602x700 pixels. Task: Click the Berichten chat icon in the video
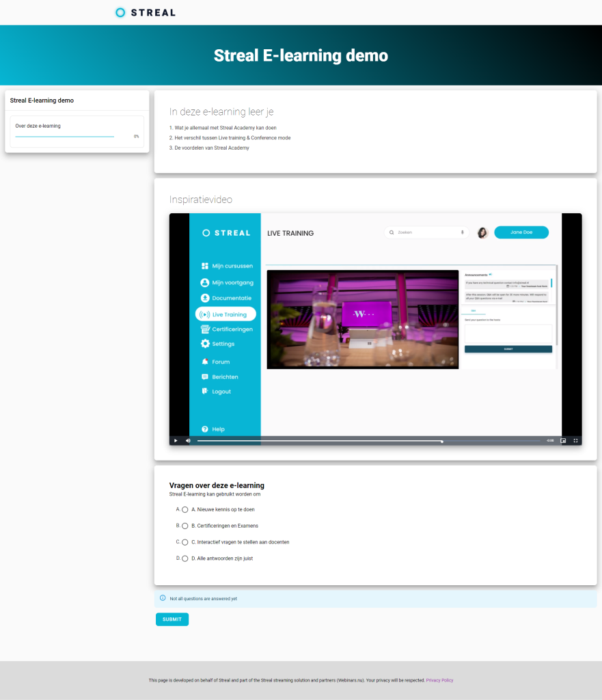click(x=205, y=377)
